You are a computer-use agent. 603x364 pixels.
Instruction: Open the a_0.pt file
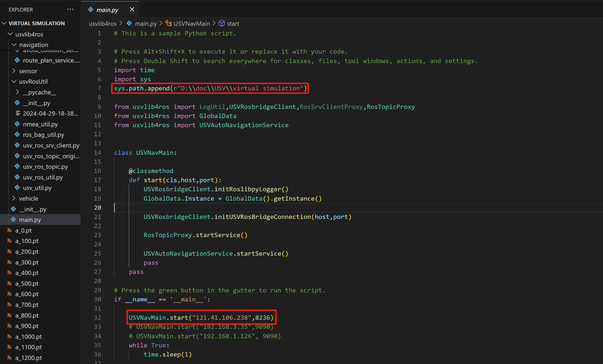24,230
